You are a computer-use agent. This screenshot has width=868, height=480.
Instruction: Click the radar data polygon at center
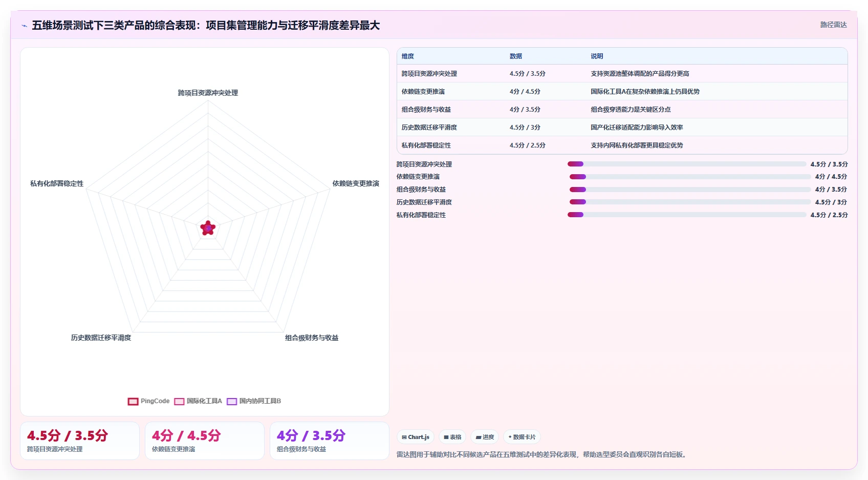click(x=208, y=228)
